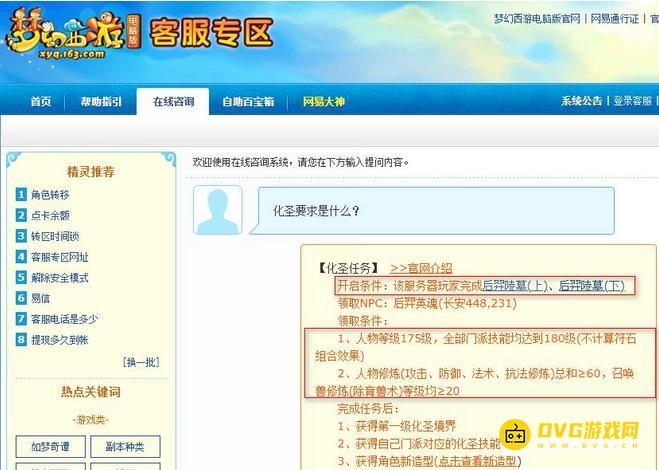Open the 后羿陵墓(下) link
The height and width of the screenshot is (470, 659).
click(x=592, y=286)
